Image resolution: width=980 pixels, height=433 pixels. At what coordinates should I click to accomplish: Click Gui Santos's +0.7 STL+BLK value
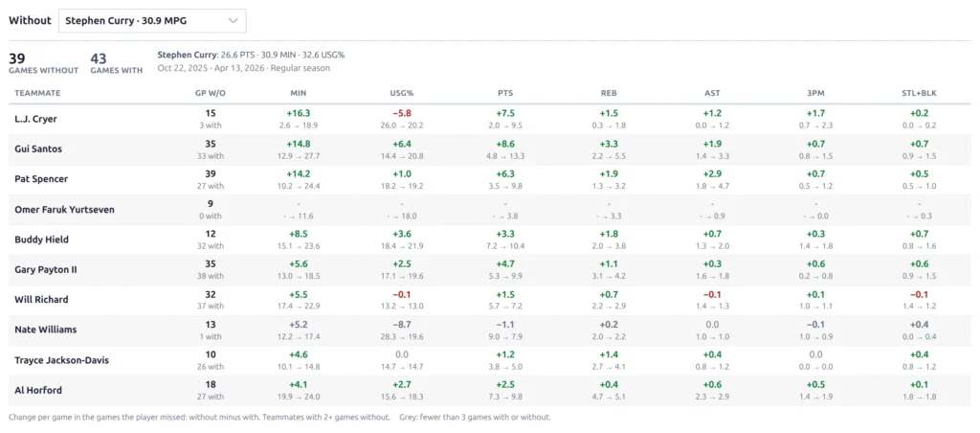click(x=920, y=144)
